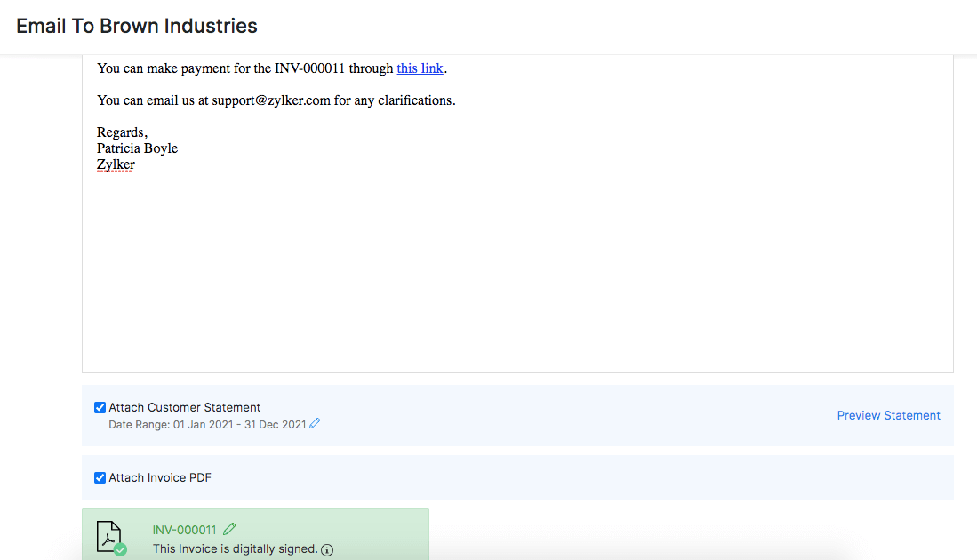Click the Attach Invoice PDF label text
The image size is (977, 560).
pyautogui.click(x=160, y=478)
